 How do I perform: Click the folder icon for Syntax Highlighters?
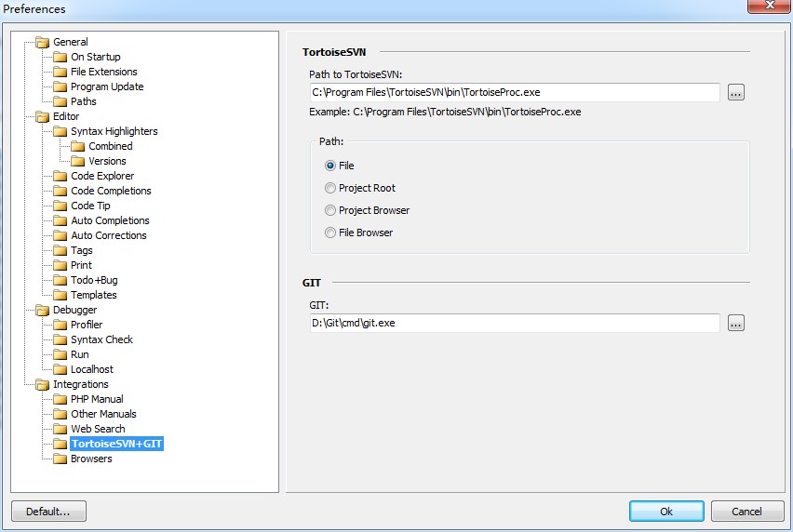tap(60, 131)
